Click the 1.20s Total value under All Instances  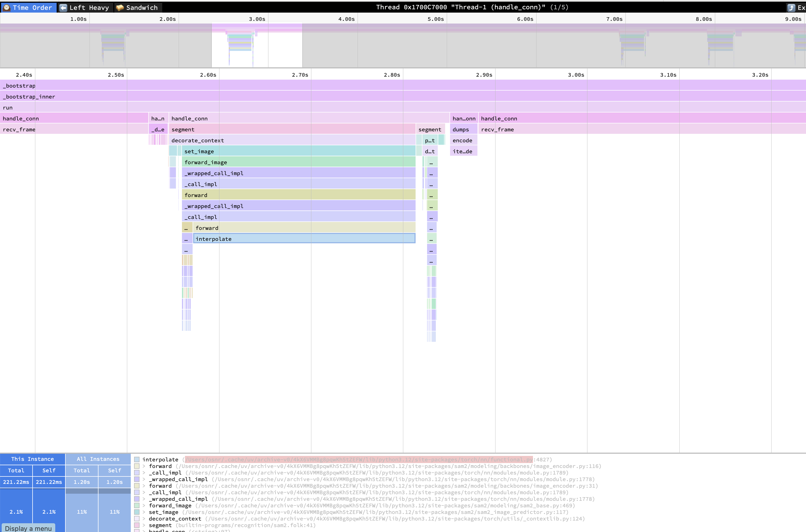pos(82,482)
